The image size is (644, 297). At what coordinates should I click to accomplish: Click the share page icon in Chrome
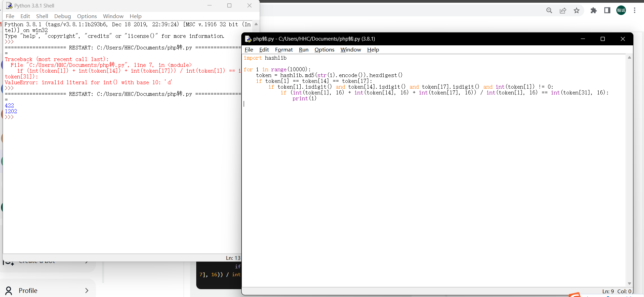563,11
